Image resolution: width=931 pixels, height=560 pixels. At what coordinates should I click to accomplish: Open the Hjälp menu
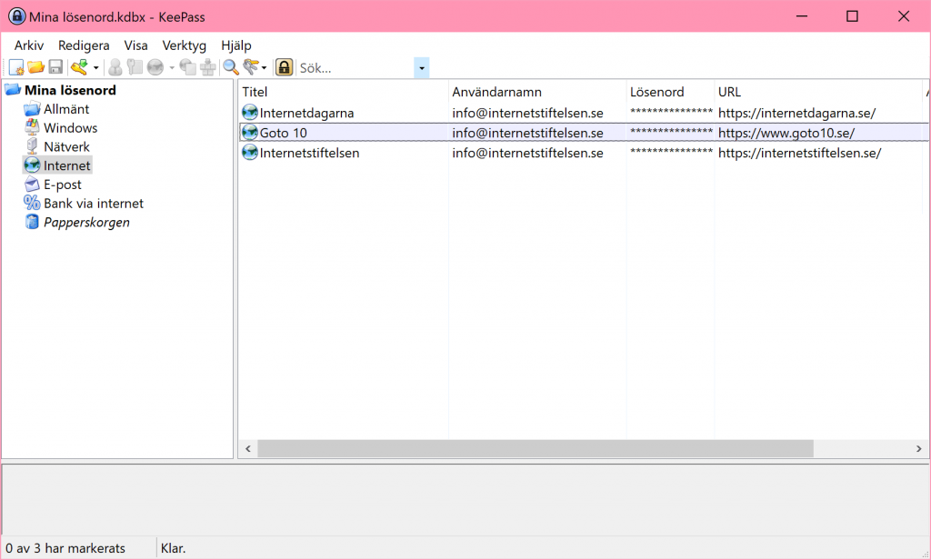(236, 45)
